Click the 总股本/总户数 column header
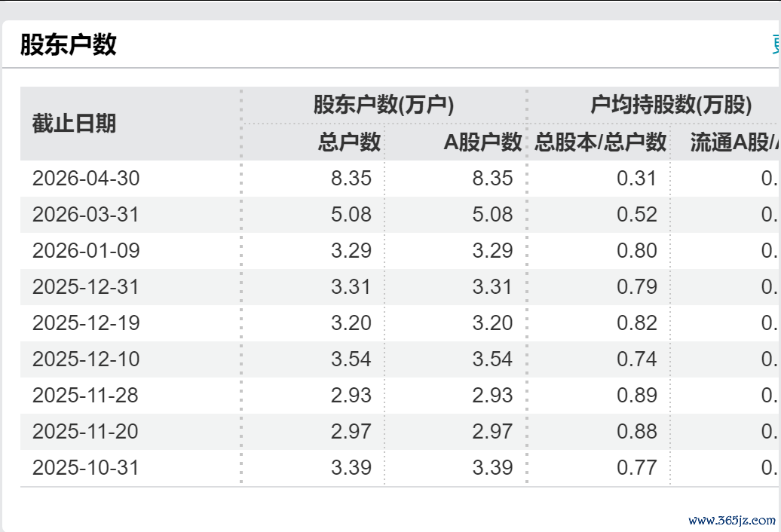Image resolution: width=781 pixels, height=532 pixels. tap(600, 142)
